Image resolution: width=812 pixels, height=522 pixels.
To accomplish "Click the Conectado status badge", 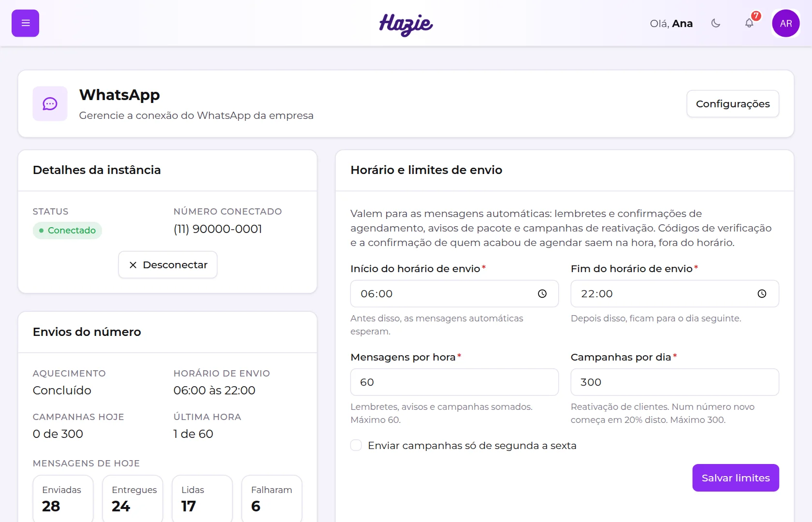I will coord(67,231).
